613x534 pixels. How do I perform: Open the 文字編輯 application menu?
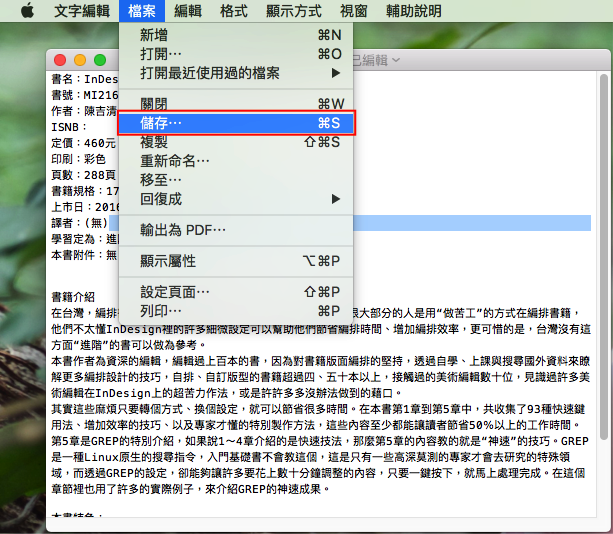(82, 11)
